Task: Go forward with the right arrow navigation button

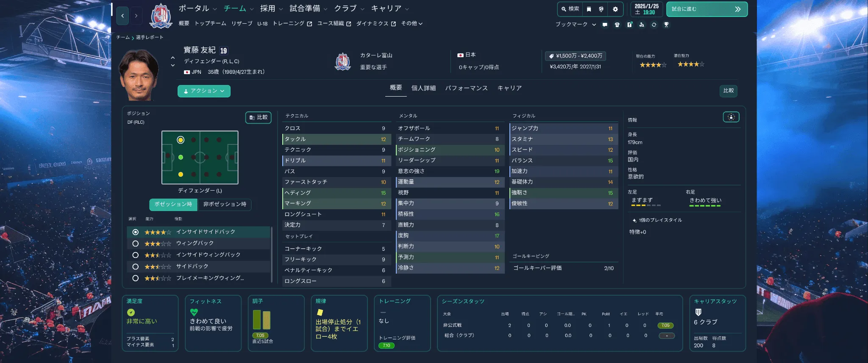Action: tap(136, 16)
